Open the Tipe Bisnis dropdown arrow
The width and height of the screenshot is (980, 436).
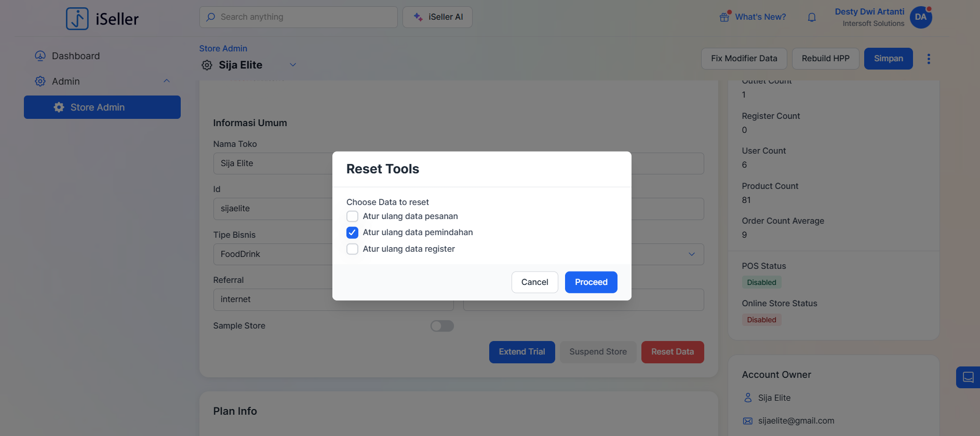[692, 254]
